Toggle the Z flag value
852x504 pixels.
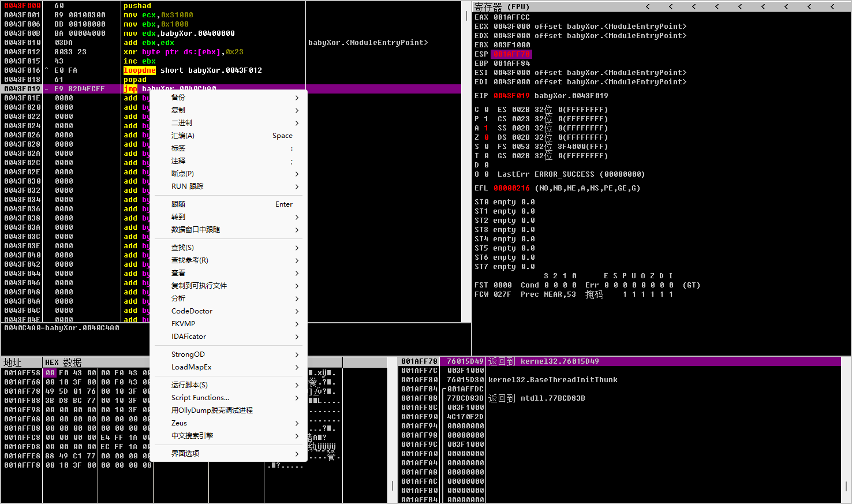click(487, 137)
